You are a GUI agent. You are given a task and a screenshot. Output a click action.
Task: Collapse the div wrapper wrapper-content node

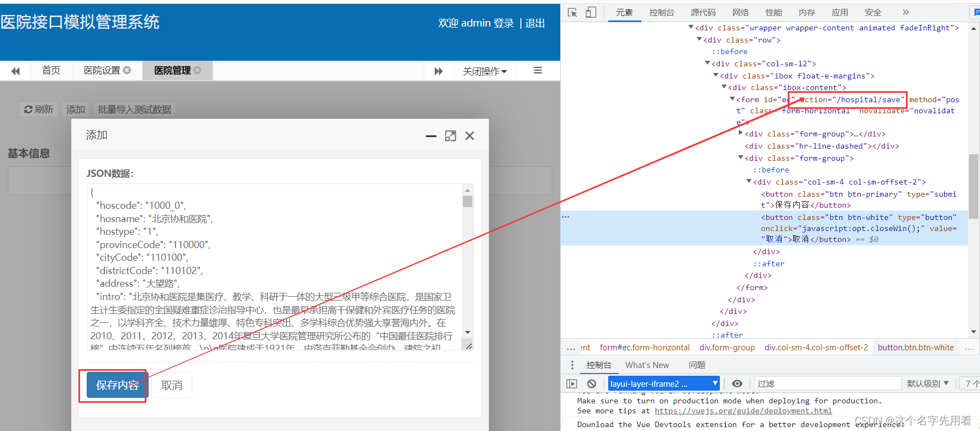(x=691, y=27)
